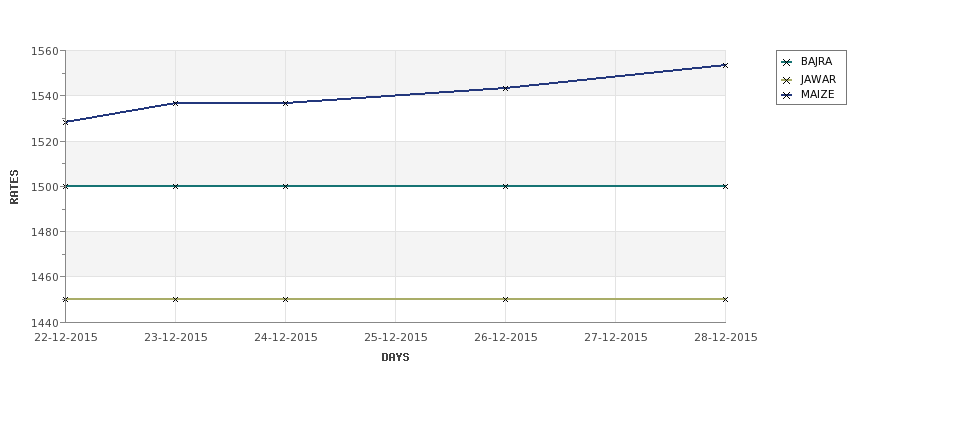The height and width of the screenshot is (429, 975).
Task: Click the 25-12-2015 x-axis date label
Action: tap(395, 338)
